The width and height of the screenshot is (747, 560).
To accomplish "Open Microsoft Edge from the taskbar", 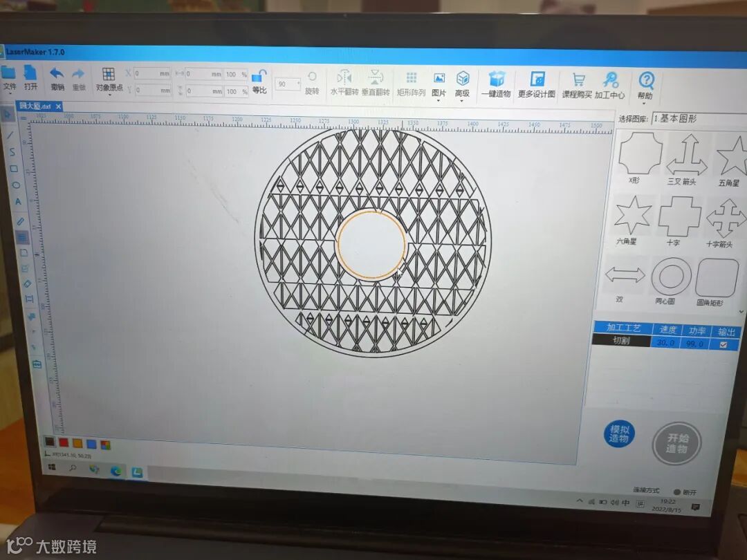I will click(116, 471).
